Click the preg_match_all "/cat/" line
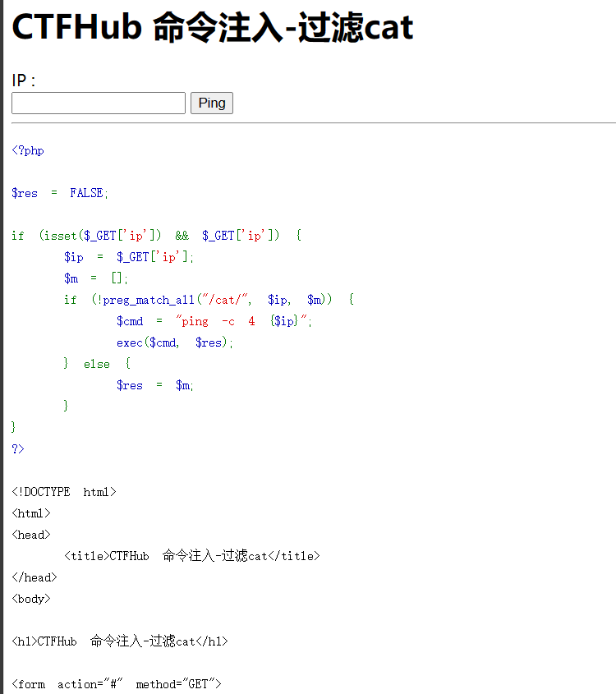The width and height of the screenshot is (616, 694). pos(209,300)
